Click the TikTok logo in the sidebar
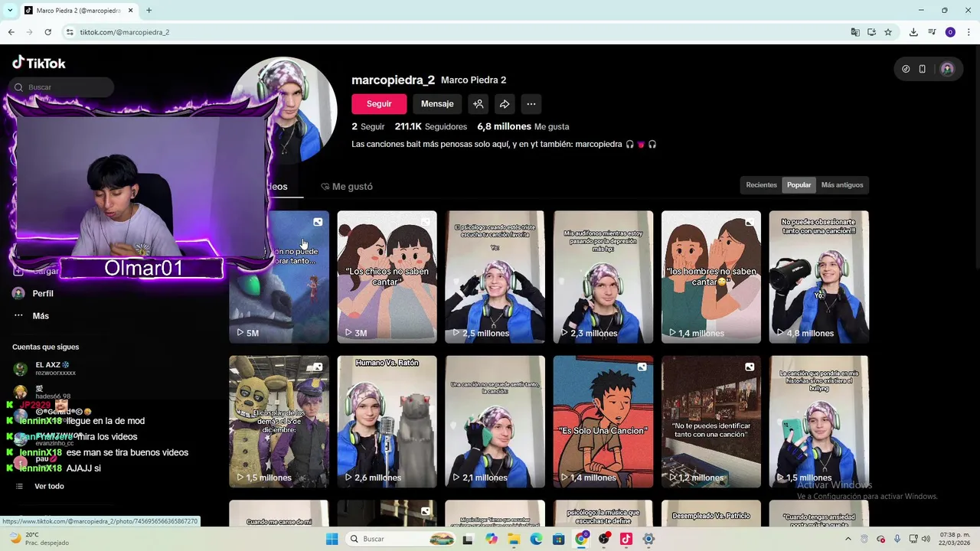 click(x=39, y=63)
